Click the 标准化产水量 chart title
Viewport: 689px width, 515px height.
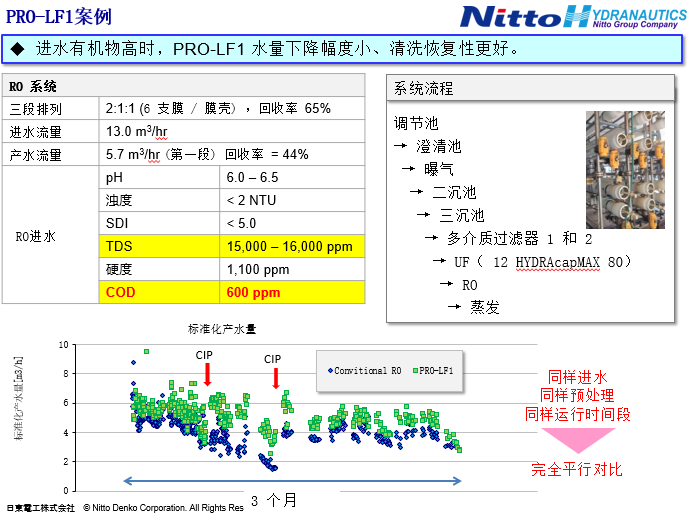222,329
